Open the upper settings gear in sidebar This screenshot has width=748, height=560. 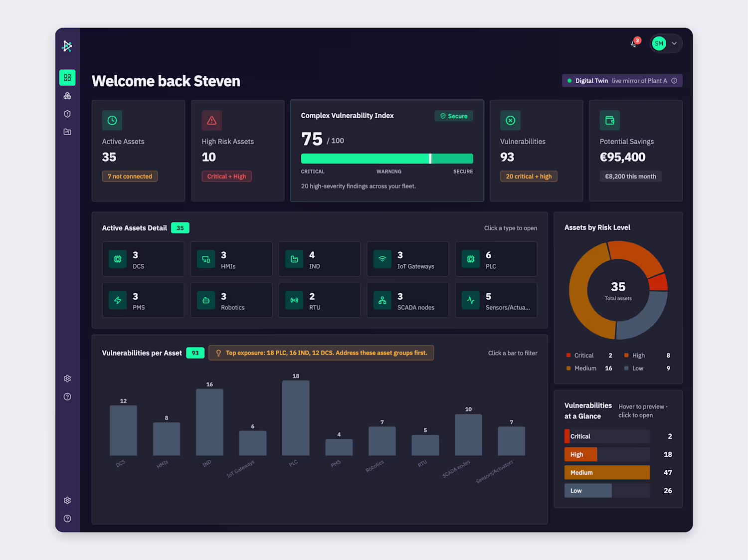coord(67,378)
